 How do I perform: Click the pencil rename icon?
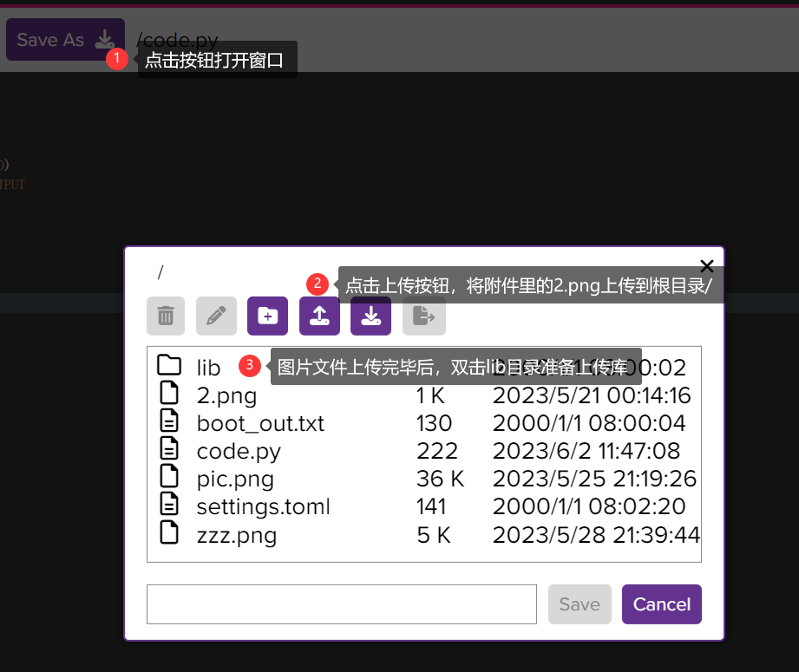click(x=217, y=316)
